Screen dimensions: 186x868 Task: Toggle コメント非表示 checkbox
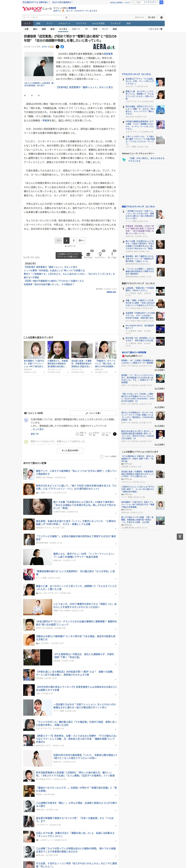102,457
